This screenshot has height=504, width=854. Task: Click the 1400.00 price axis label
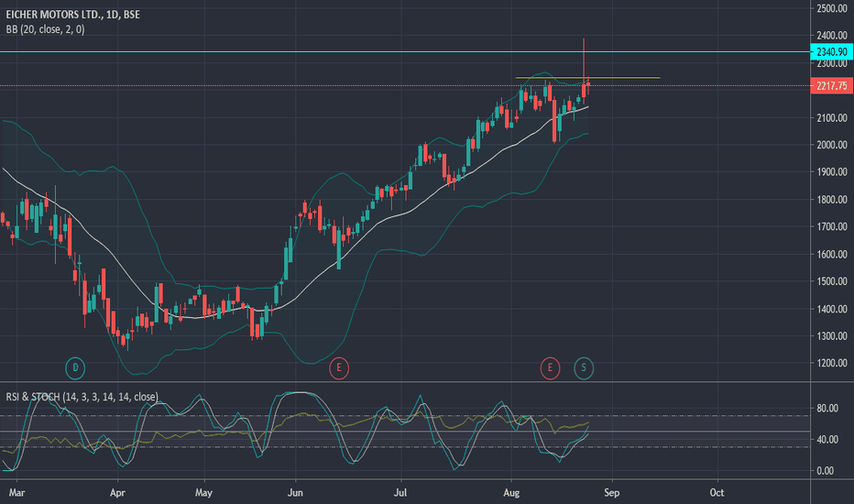tap(832, 309)
